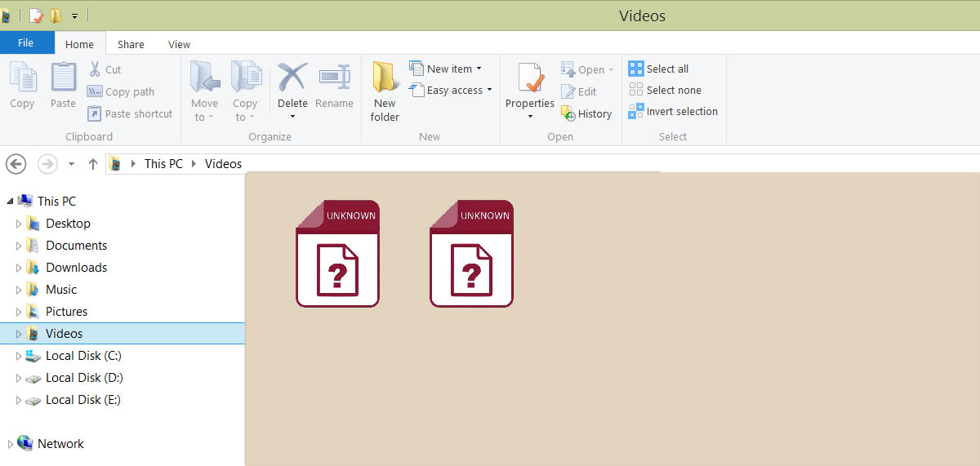Screen dimensions: 980x466
Task: Expand the Local Disk (C:) node
Action: click(x=19, y=356)
